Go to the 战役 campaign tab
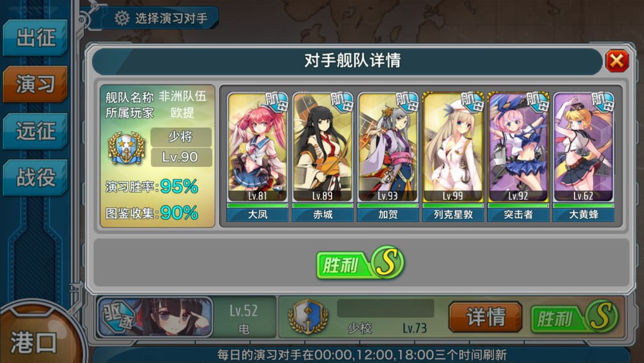 (35, 177)
